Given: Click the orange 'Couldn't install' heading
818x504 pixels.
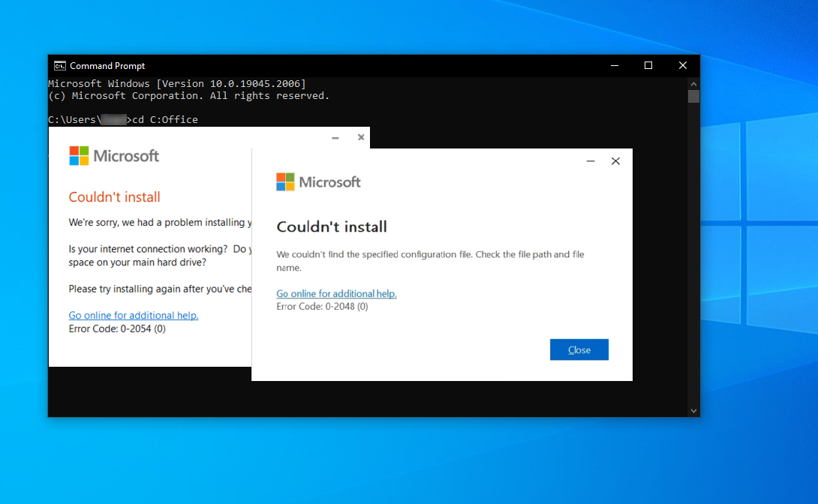Looking at the screenshot, I should [x=114, y=197].
